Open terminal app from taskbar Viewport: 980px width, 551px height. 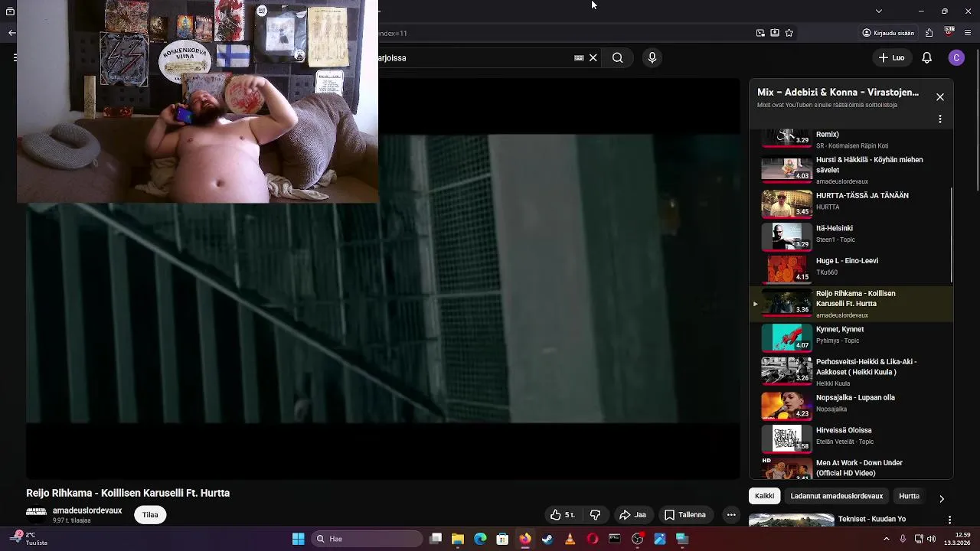pyautogui.click(x=614, y=539)
